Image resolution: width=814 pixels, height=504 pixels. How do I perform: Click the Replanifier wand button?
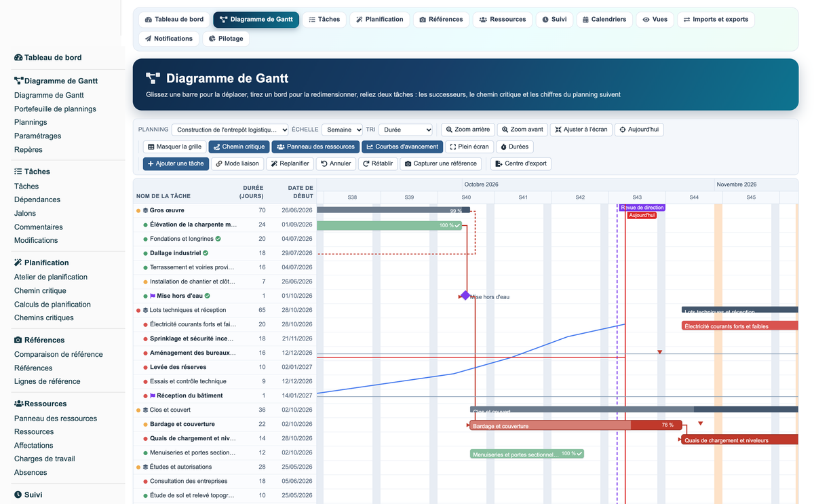tap(289, 163)
